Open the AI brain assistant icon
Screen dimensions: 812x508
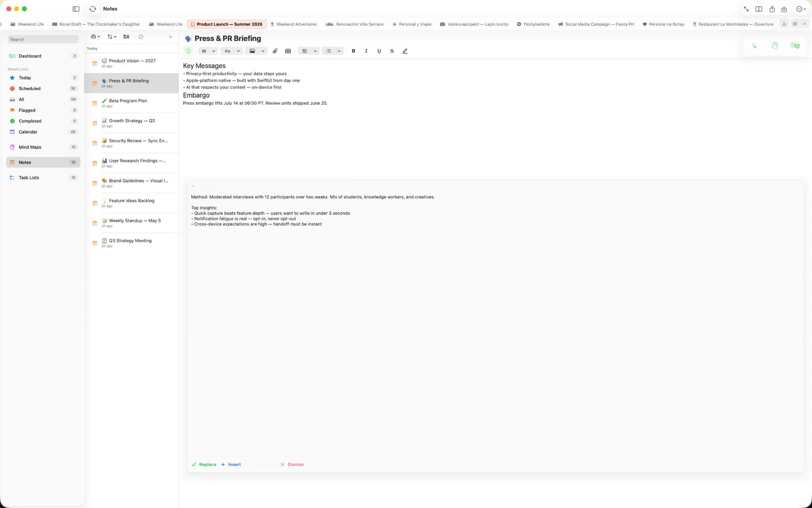coord(775,46)
